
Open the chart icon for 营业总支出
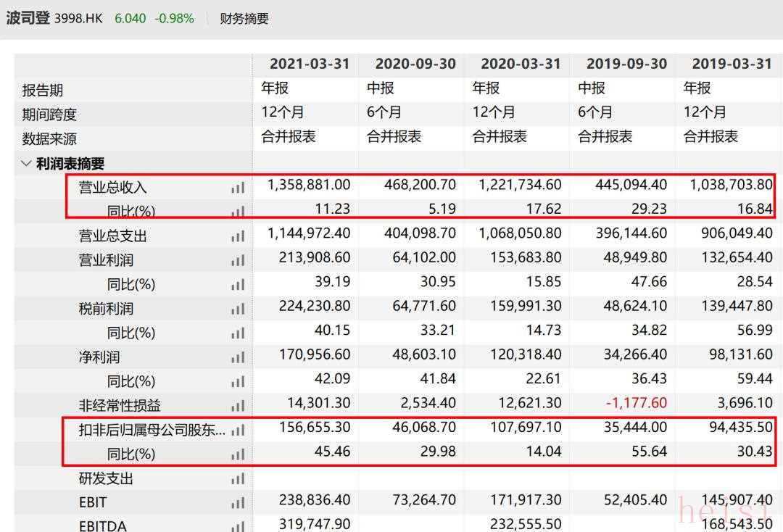point(238,236)
